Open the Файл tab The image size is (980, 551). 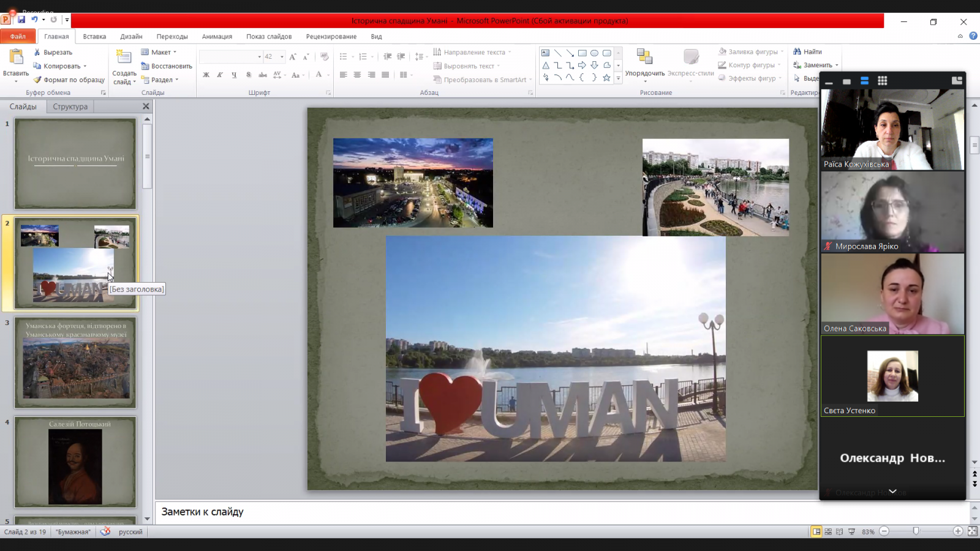click(18, 36)
